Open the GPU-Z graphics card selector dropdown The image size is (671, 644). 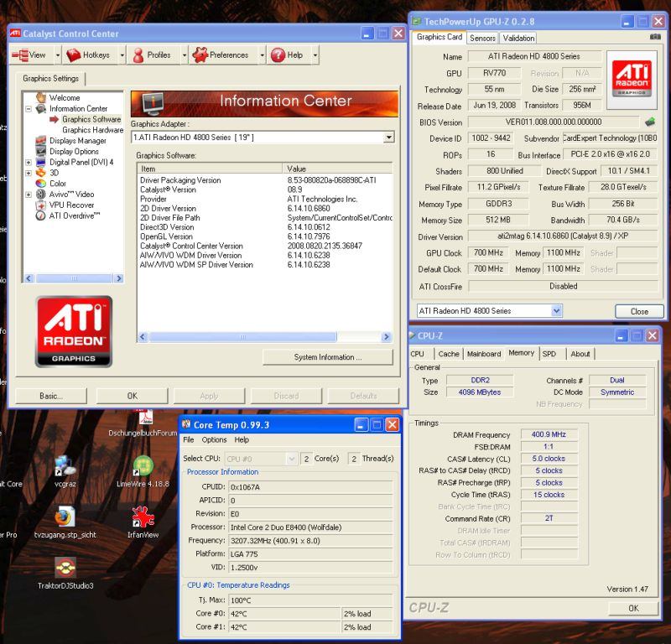click(556, 310)
